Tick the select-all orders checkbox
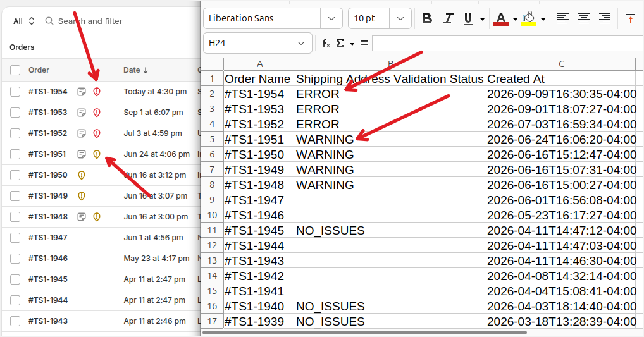 [15, 70]
